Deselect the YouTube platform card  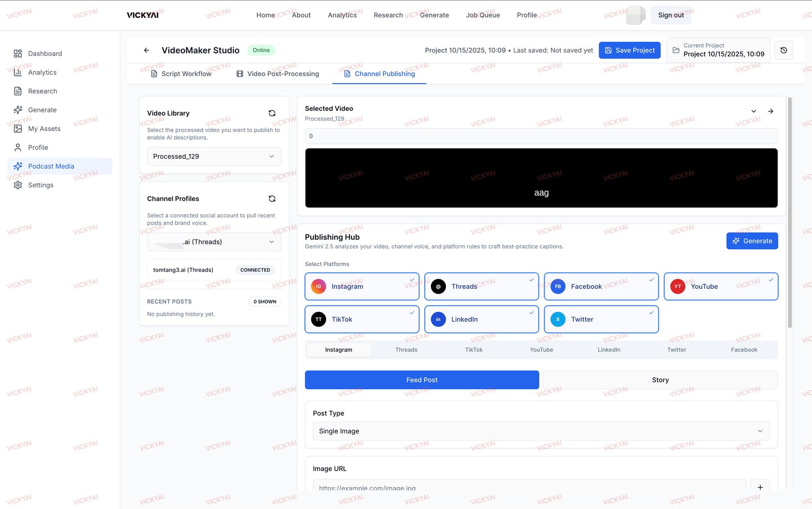pyautogui.click(x=721, y=286)
